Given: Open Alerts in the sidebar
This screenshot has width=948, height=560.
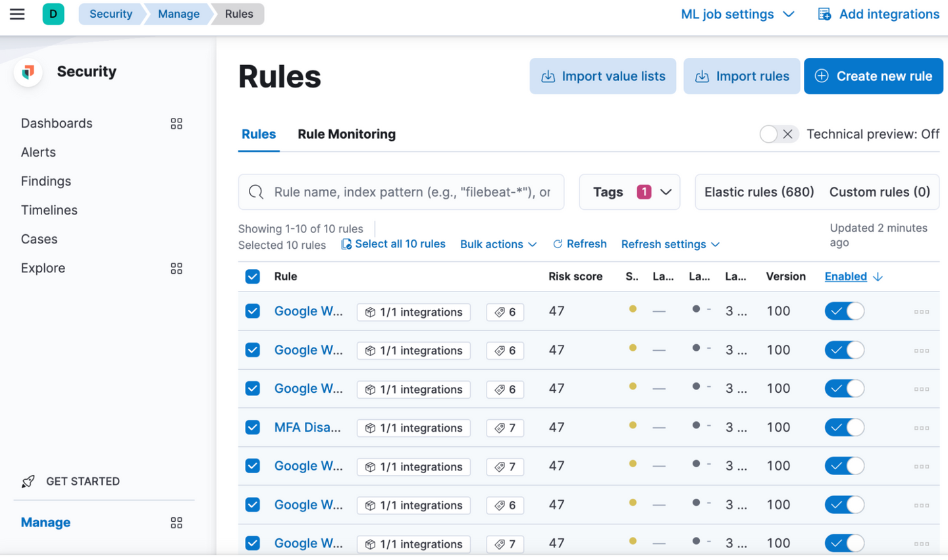Looking at the screenshot, I should [38, 152].
